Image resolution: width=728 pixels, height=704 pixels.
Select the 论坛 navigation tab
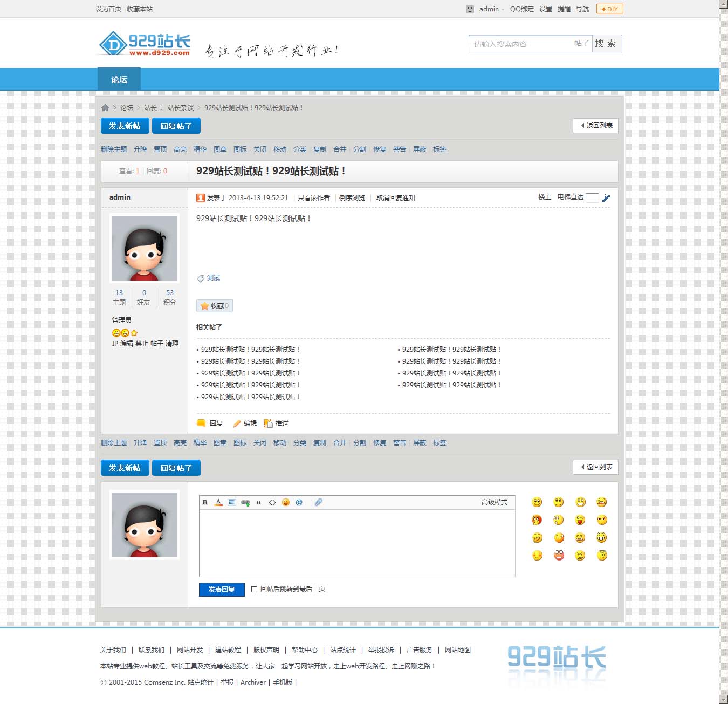pyautogui.click(x=119, y=79)
